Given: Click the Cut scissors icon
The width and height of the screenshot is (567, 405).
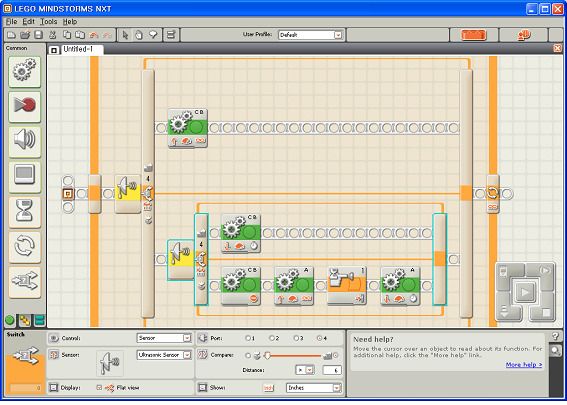Looking at the screenshot, I should pyautogui.click(x=53, y=35).
